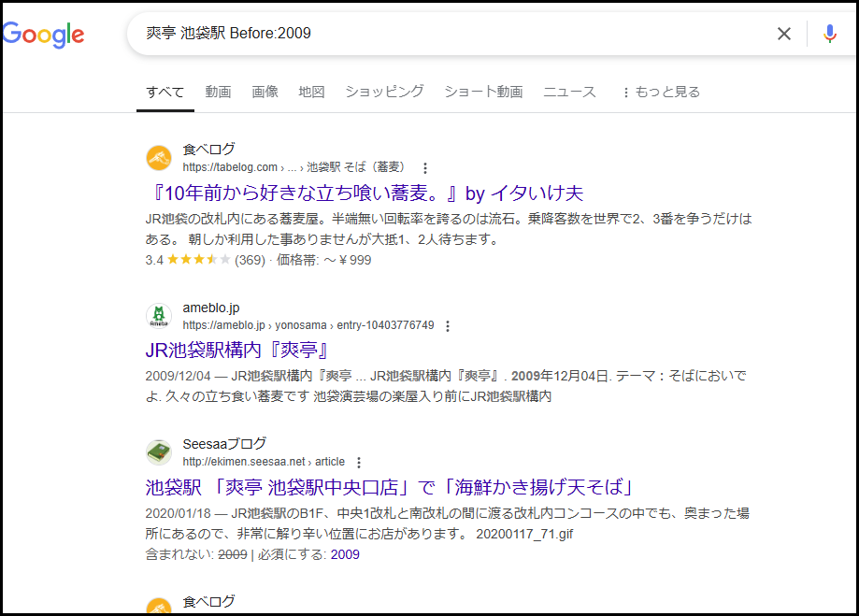
Task: Go to the ショート動画 tab
Action: [483, 92]
